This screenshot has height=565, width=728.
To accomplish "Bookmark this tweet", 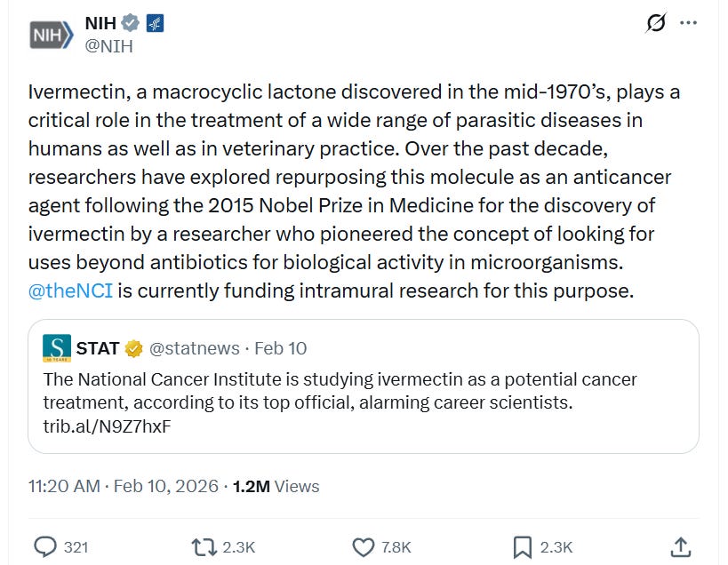I will (x=523, y=546).
